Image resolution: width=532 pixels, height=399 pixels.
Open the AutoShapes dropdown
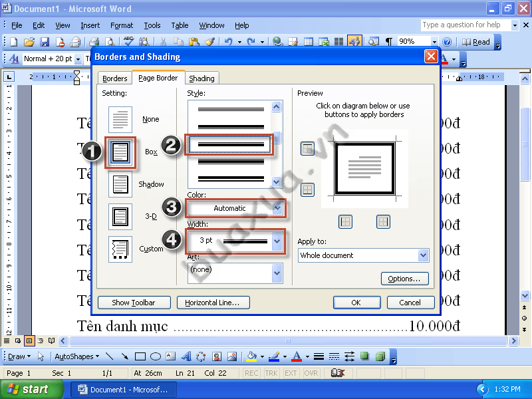tap(76, 356)
